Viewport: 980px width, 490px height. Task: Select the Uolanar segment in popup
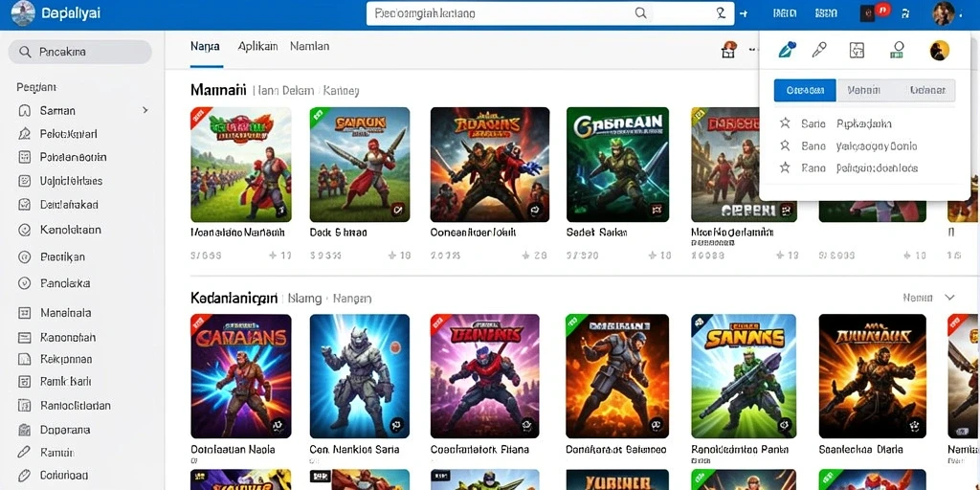pyautogui.click(x=926, y=90)
